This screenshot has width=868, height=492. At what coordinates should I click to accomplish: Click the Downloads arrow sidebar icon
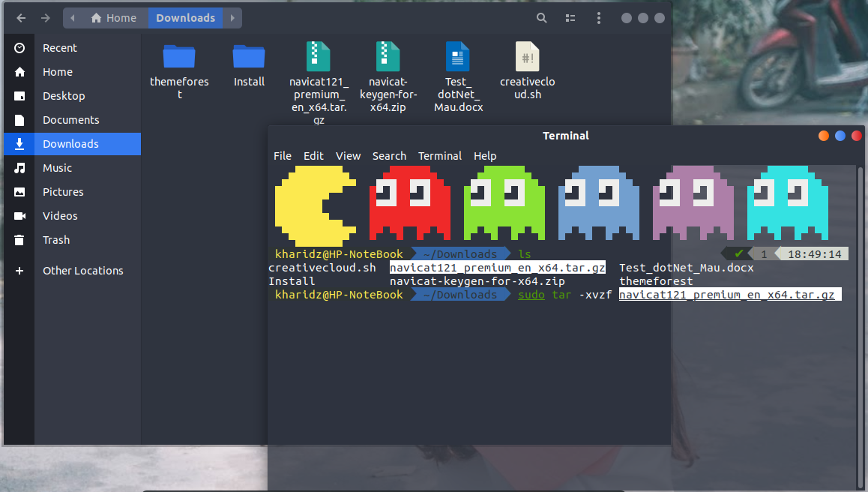19,144
